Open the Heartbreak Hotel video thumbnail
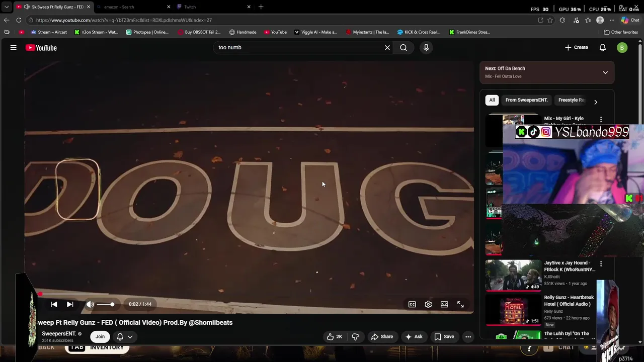644x362 pixels. pos(513,310)
